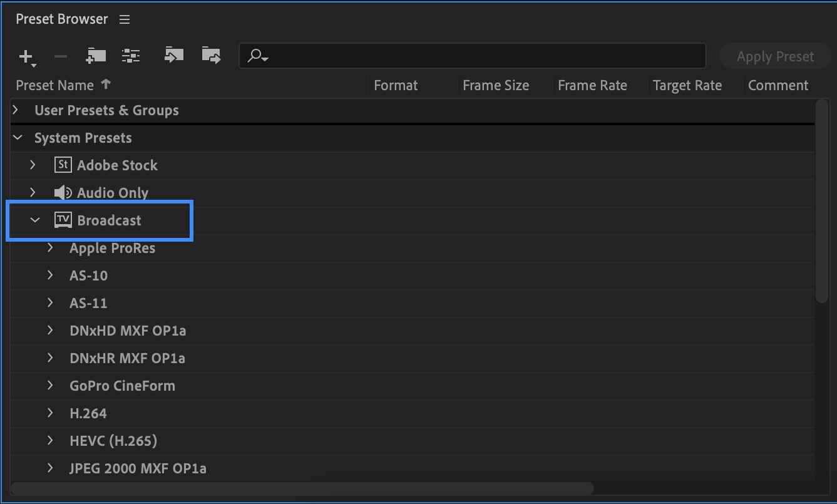Select the System Presets row label
The height and width of the screenshot is (504, 837).
coord(83,138)
